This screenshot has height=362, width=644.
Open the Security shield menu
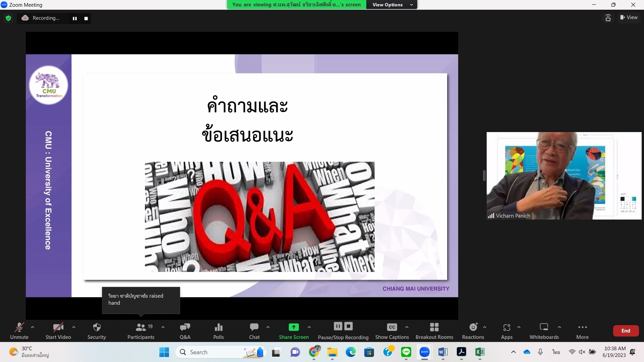97,331
